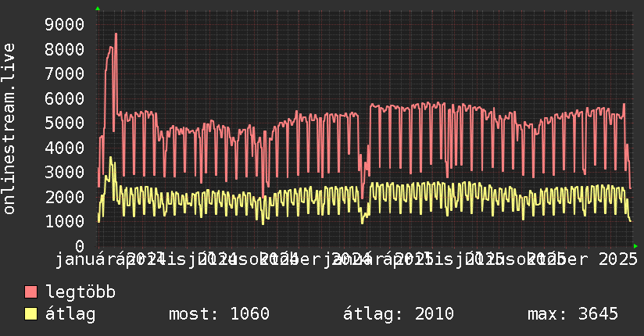Image resolution: width=644 pixels, height=336 pixels.
Task: Click the 2000 y-axis label
Action: click(x=65, y=197)
